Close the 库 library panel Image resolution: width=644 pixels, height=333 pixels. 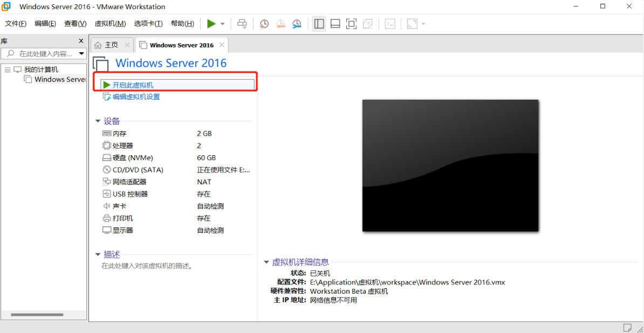click(x=81, y=41)
